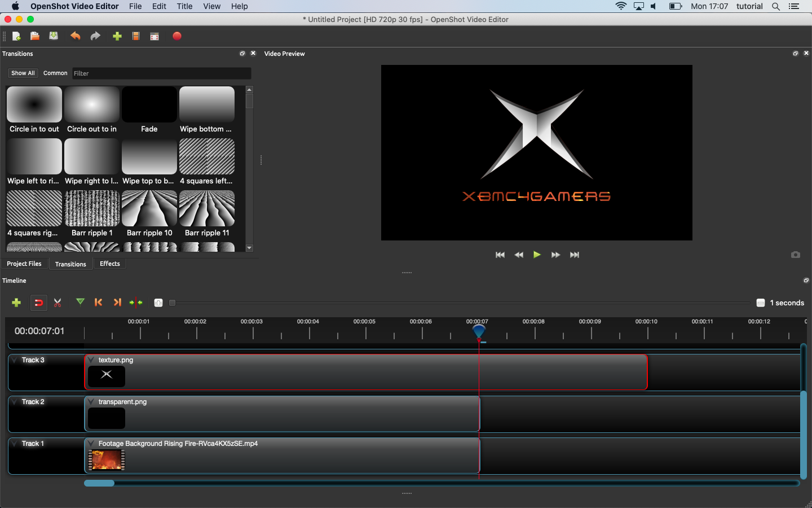This screenshot has height=508, width=812.
Task: Click the red Export Video button
Action: click(176, 36)
